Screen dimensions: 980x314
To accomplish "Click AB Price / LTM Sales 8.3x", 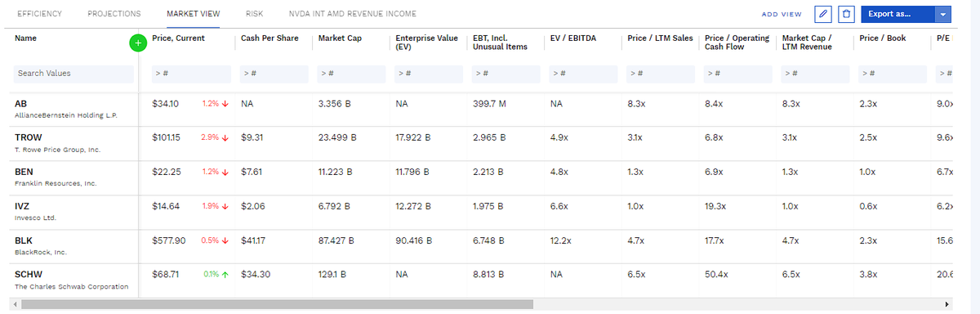I will click(x=636, y=104).
